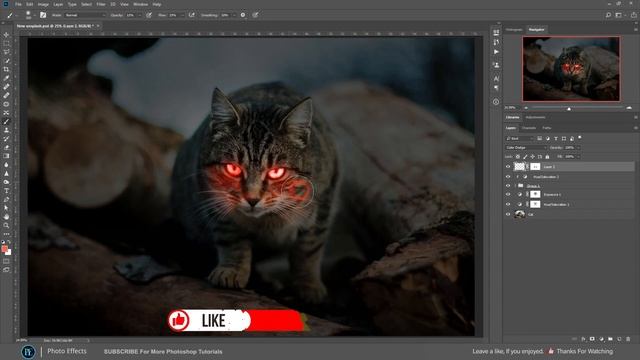640x360 pixels.
Task: Select the Hand tool
Action: point(6,216)
